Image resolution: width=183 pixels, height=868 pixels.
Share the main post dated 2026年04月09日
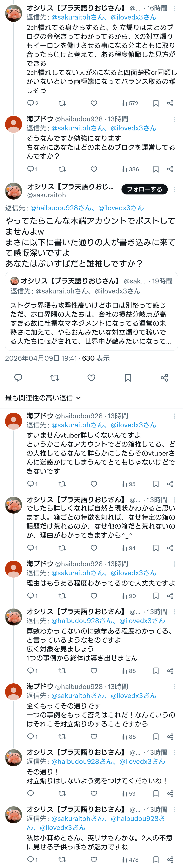164,378
